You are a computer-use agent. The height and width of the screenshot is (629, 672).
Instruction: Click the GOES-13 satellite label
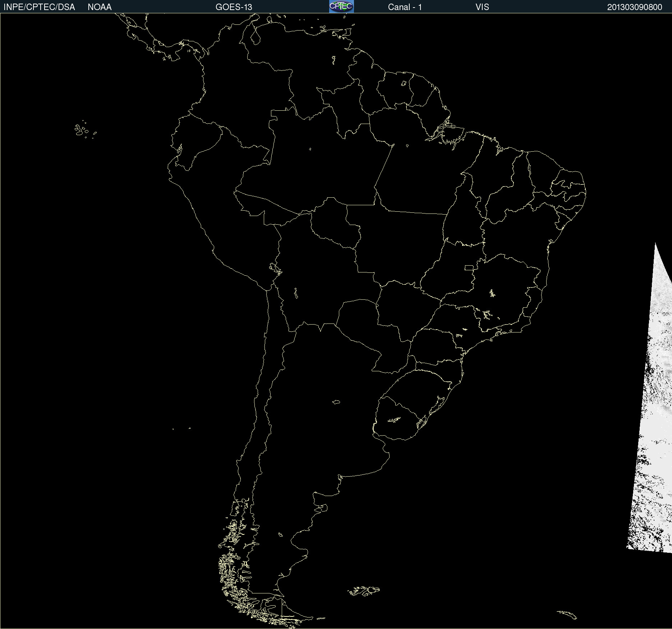234,7
